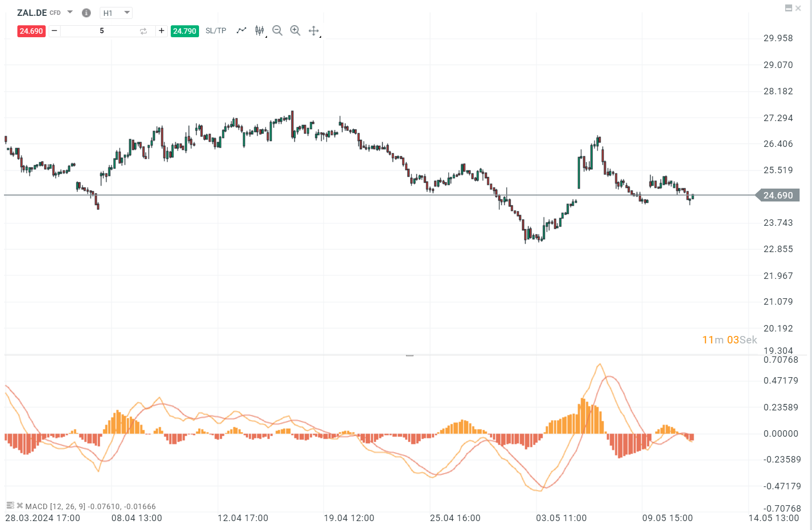Open the ZAL.DE instrument info icon
This screenshot has height=530, width=812.
click(x=86, y=13)
